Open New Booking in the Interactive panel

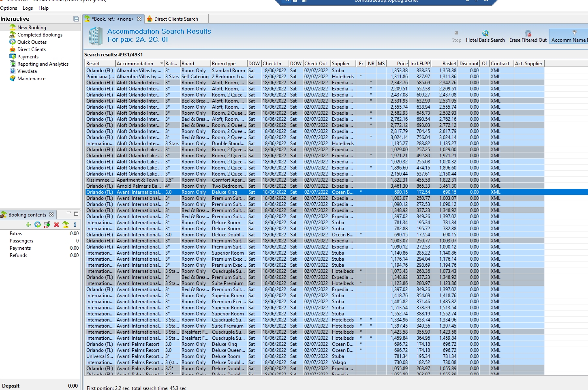click(x=32, y=28)
